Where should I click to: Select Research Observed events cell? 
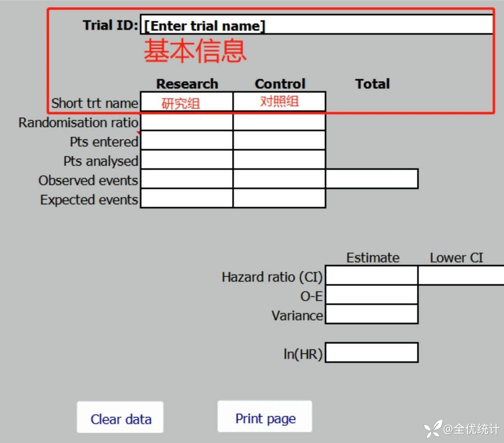coord(187,179)
